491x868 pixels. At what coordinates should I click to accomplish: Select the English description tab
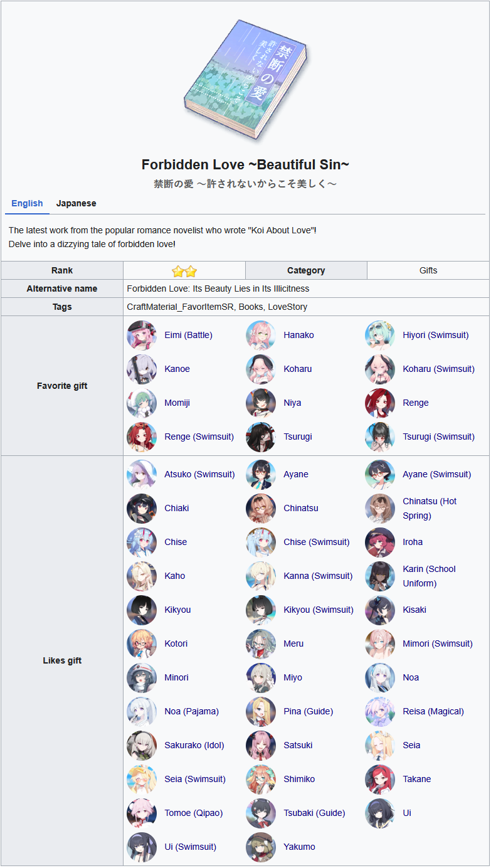pyautogui.click(x=27, y=204)
